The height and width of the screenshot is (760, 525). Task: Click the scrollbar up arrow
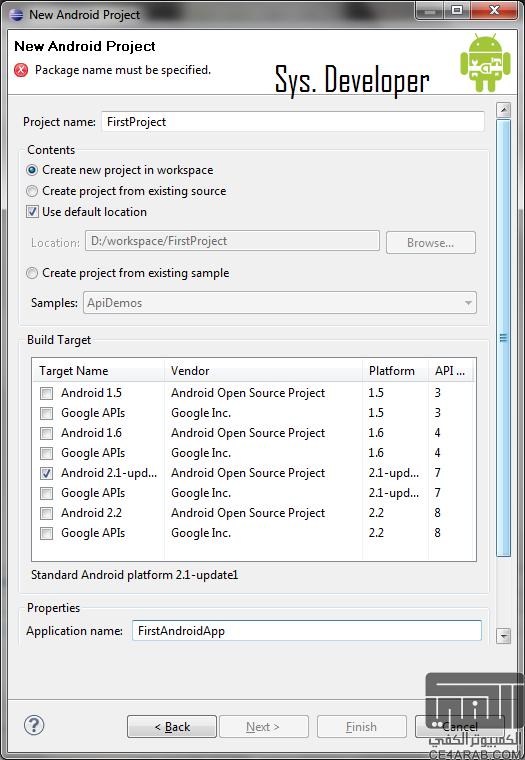[504, 110]
